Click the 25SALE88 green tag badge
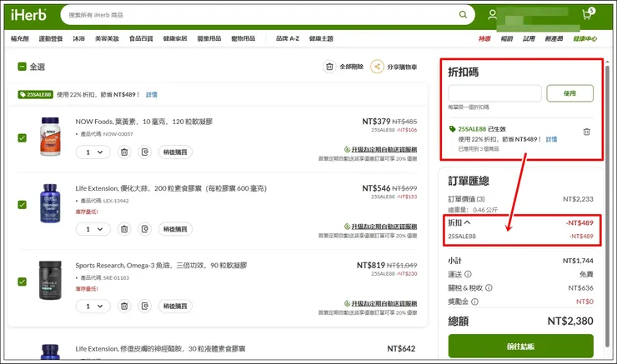The image size is (617, 364). pos(35,95)
